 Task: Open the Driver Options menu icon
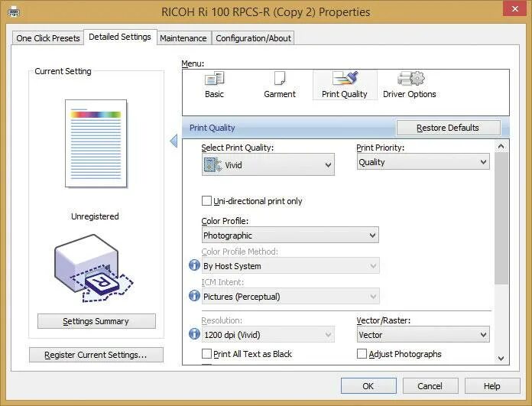tap(409, 85)
